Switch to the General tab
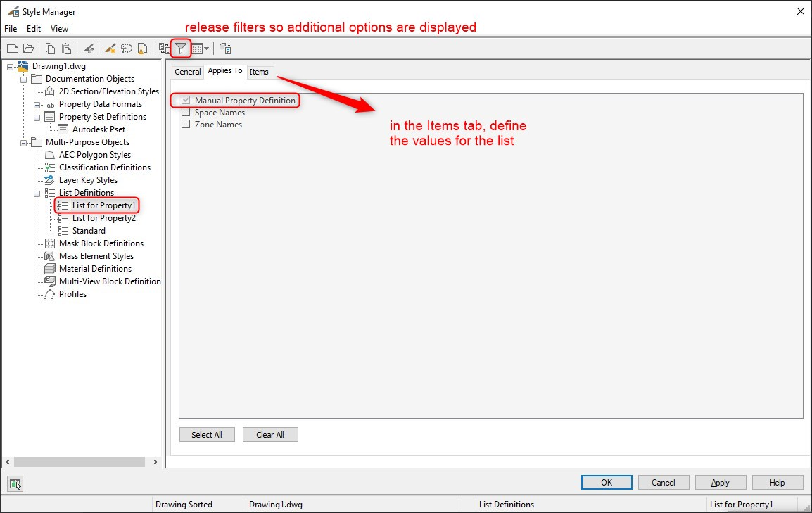 pyautogui.click(x=187, y=72)
